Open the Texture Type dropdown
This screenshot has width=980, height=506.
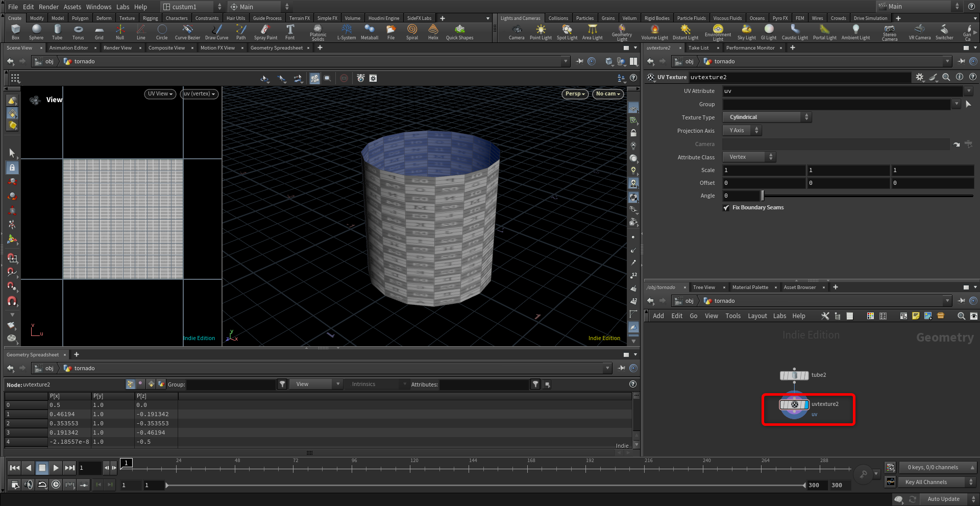(767, 117)
